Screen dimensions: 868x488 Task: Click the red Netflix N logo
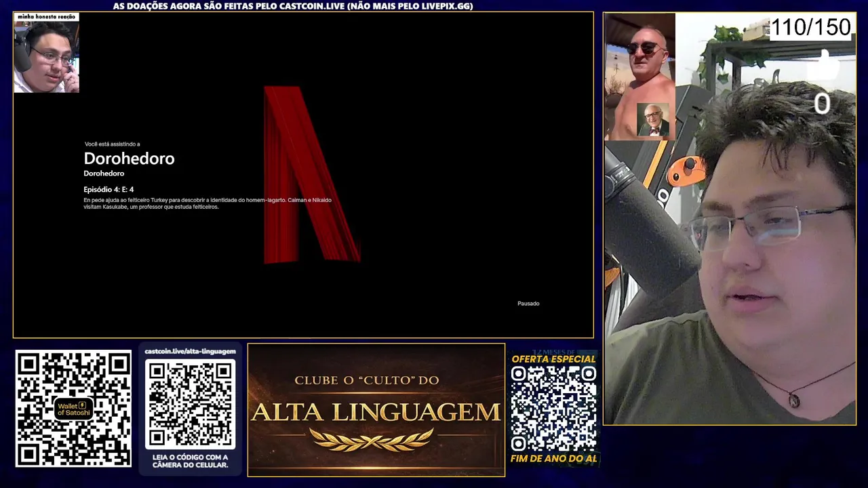tap(312, 175)
